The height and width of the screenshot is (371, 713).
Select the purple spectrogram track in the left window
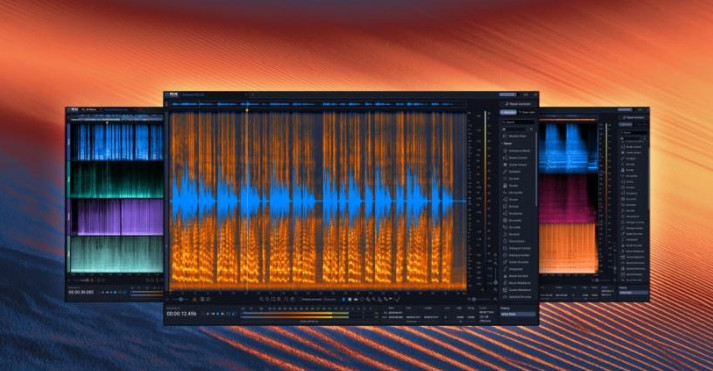(117, 217)
